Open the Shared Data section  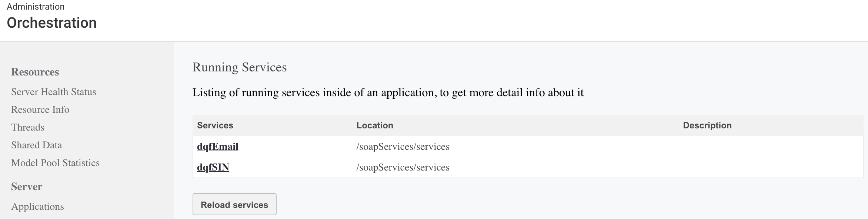coord(37,145)
